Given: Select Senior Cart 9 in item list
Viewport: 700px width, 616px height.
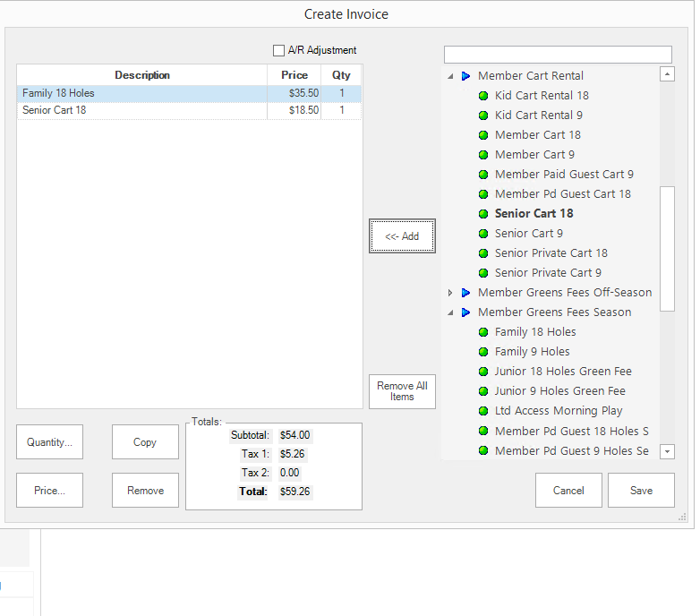Looking at the screenshot, I should (528, 234).
